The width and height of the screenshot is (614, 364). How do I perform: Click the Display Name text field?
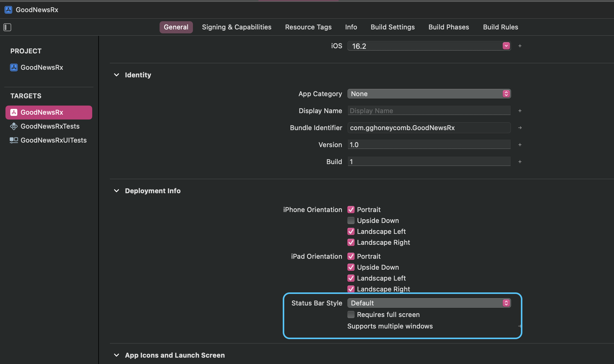pyautogui.click(x=429, y=111)
